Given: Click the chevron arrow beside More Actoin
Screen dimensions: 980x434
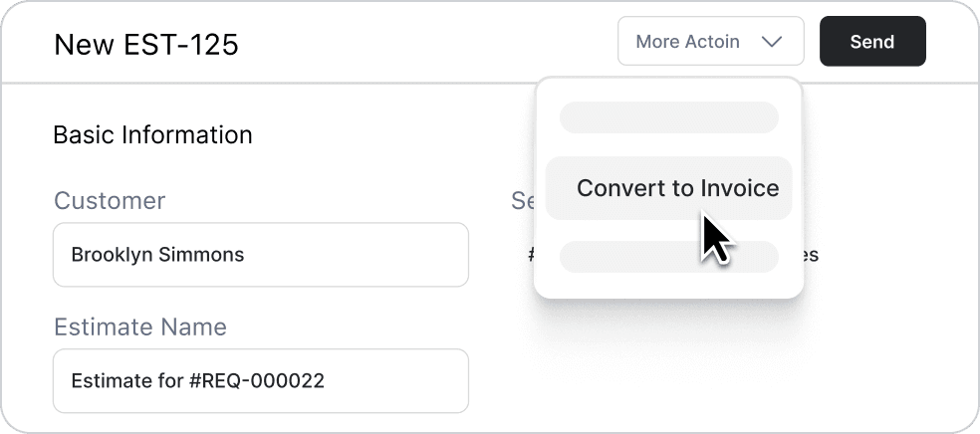Looking at the screenshot, I should click(772, 42).
